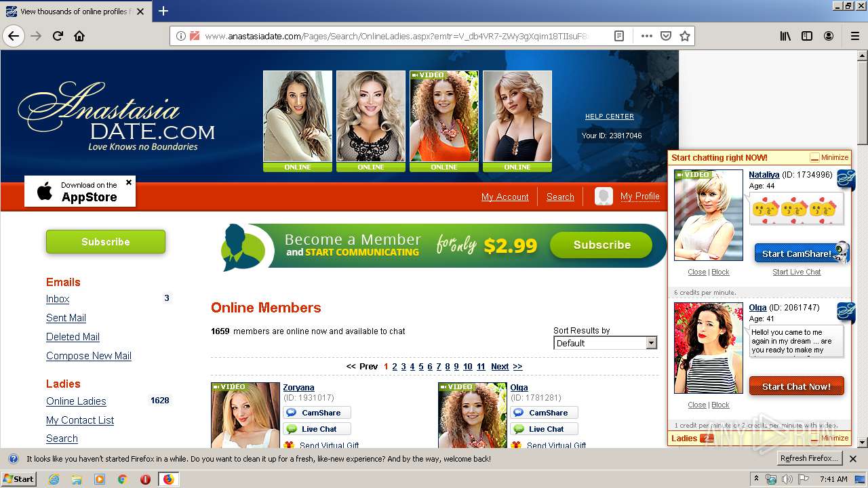Viewport: 868px width, 488px height.
Task: Close Olga's chat invitation
Action: [x=696, y=405]
